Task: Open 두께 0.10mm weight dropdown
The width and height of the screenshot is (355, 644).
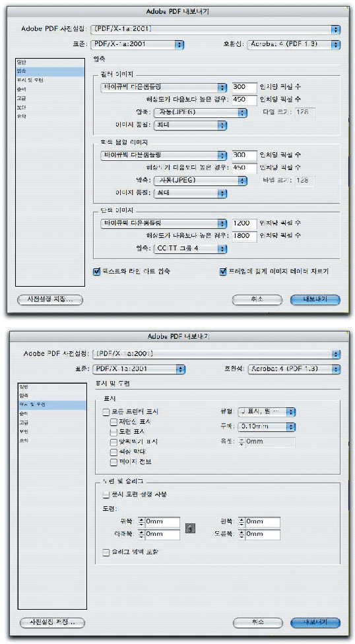Action: (x=266, y=426)
